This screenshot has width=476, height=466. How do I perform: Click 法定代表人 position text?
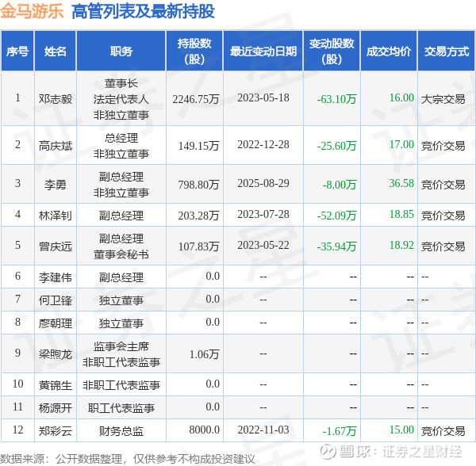point(121,99)
